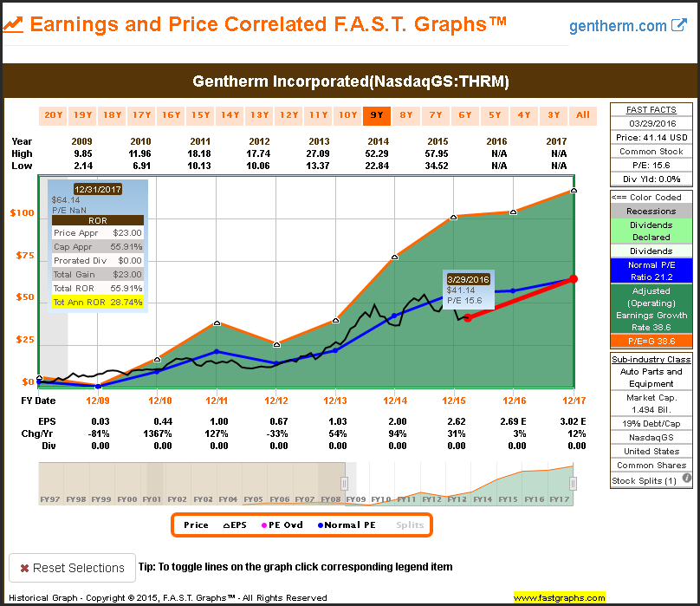Image resolution: width=700 pixels, height=606 pixels.
Task: Select the 20Y time range tab
Action: [x=53, y=115]
